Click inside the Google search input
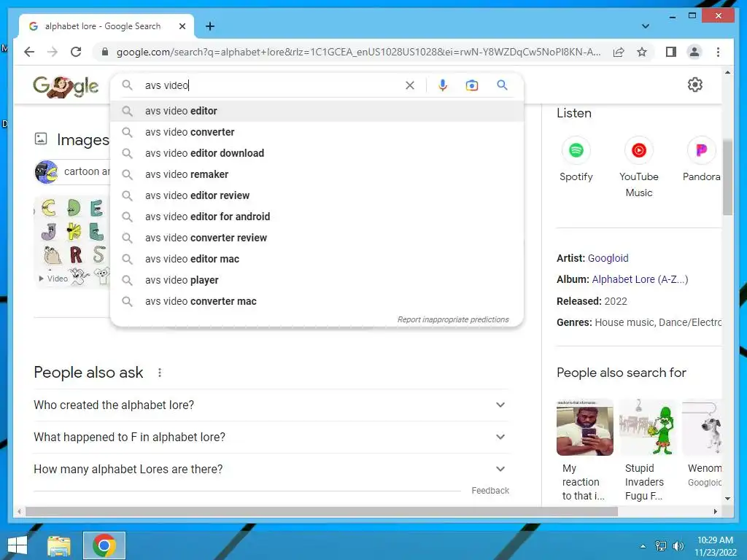The image size is (747, 560). (x=271, y=85)
